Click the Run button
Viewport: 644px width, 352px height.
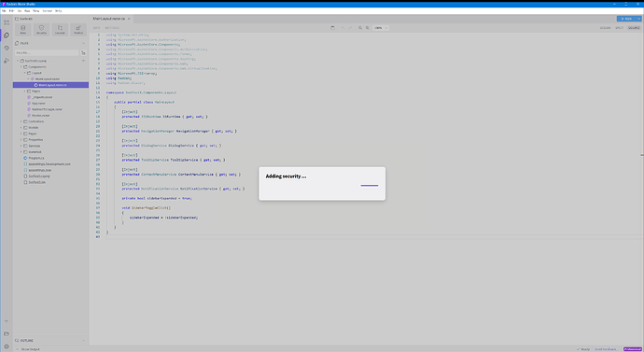[626, 19]
